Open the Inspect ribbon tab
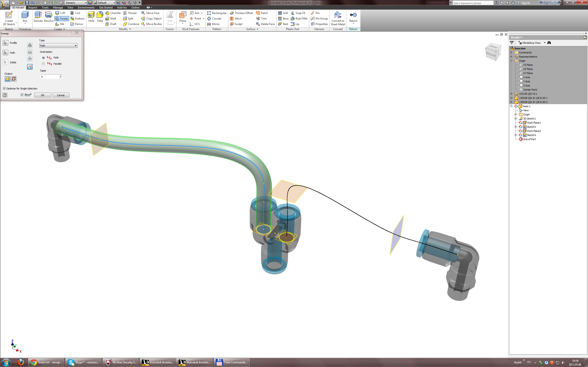The height and width of the screenshot is (367, 588). (x=33, y=8)
